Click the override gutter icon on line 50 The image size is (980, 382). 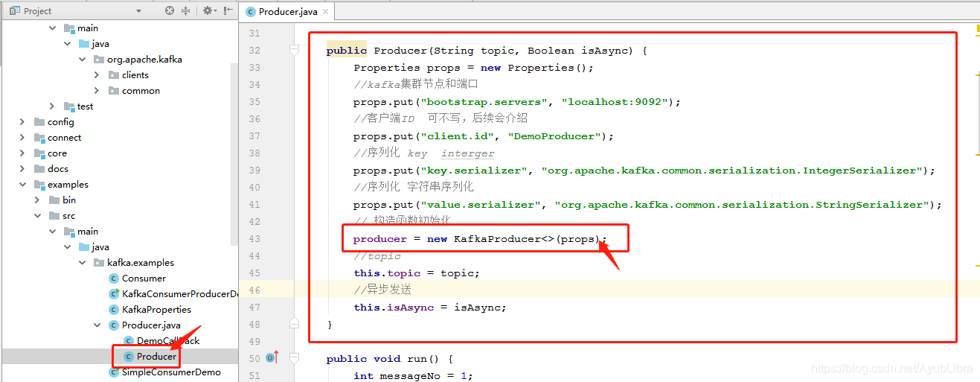(272, 358)
